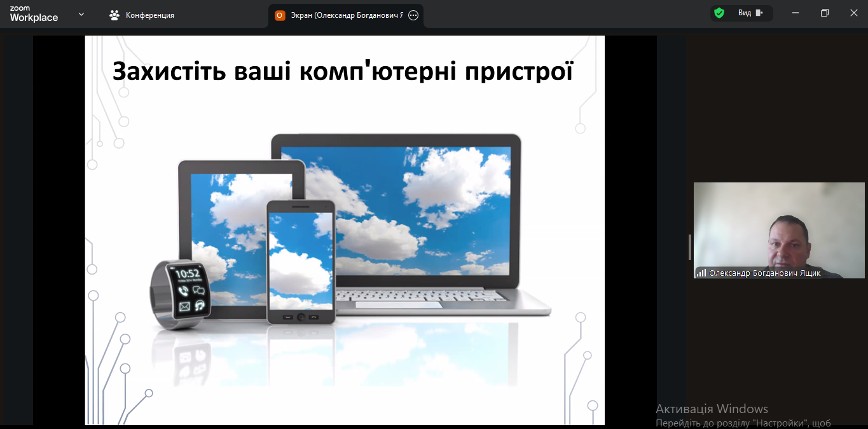Click the smartphone image in the slide

(300, 261)
